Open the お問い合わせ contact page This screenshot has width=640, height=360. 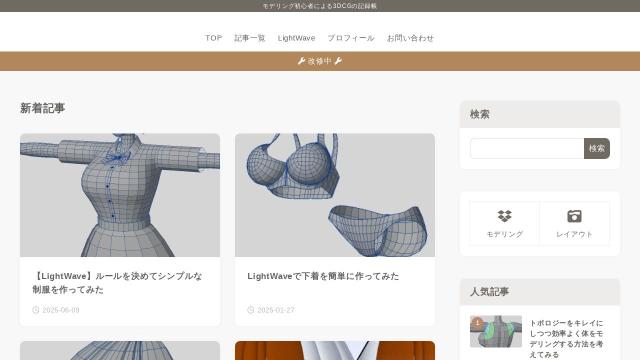point(410,38)
